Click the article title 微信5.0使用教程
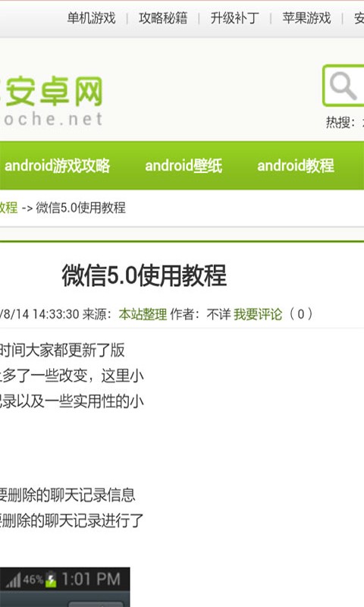364x607 pixels. point(144,275)
